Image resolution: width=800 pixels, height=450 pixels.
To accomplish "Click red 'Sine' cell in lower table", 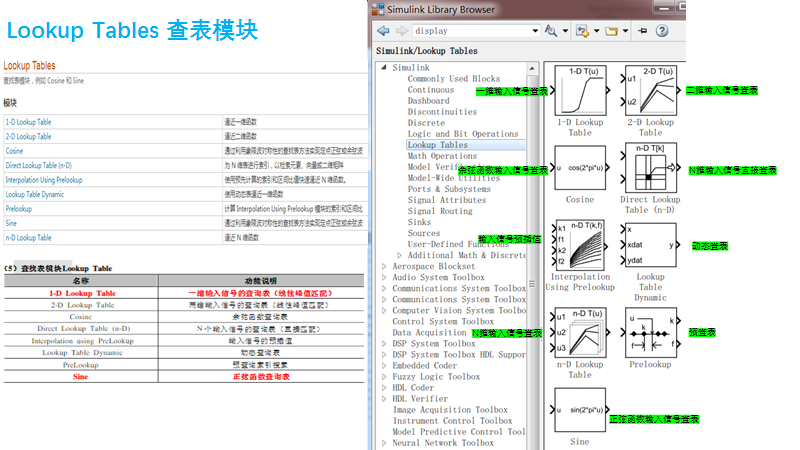I will [81, 377].
